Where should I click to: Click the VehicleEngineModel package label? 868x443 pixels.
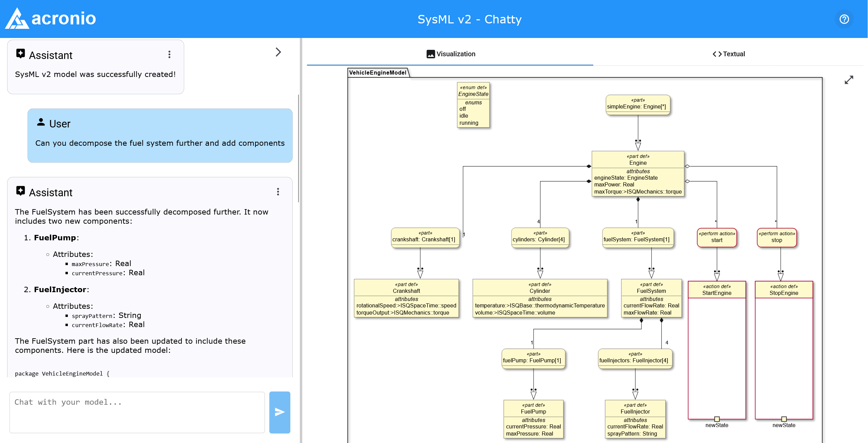click(378, 73)
